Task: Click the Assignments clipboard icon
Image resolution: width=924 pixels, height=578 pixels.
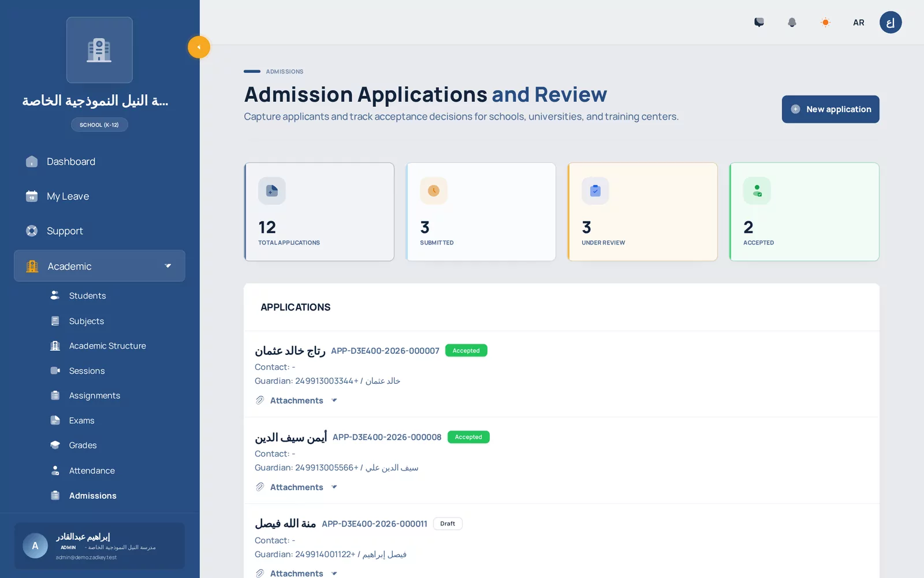Action: pos(55,395)
